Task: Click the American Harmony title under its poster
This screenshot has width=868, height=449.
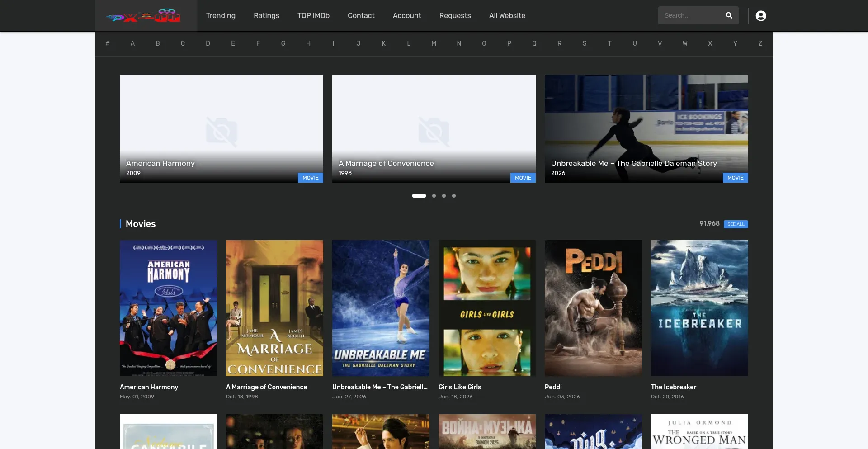Action: coord(149,387)
